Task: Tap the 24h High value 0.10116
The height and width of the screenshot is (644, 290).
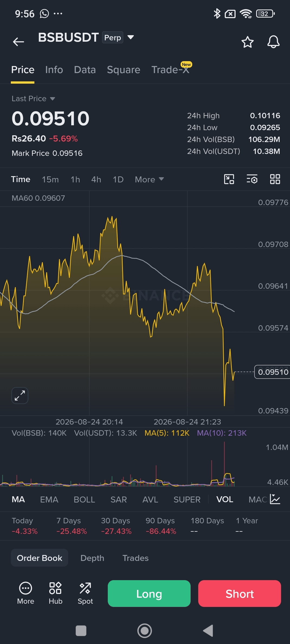Action: point(265,116)
